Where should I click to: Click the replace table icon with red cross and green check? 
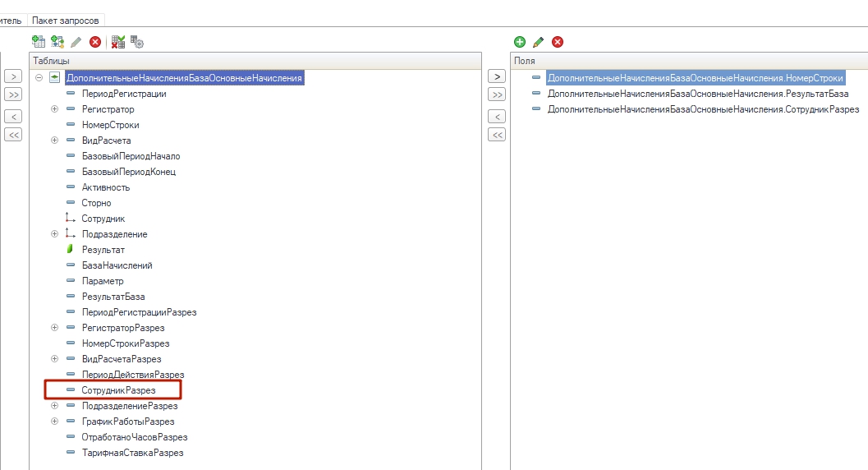tap(118, 41)
